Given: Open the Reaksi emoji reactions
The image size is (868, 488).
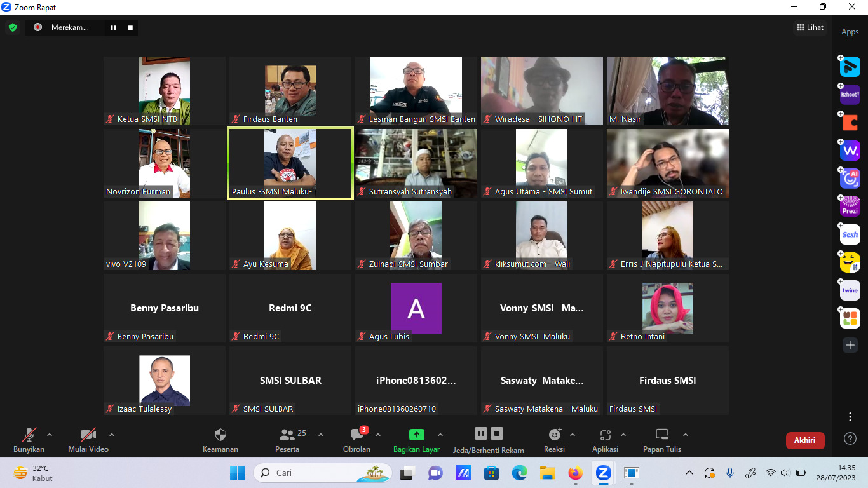Looking at the screenshot, I should 554,435.
